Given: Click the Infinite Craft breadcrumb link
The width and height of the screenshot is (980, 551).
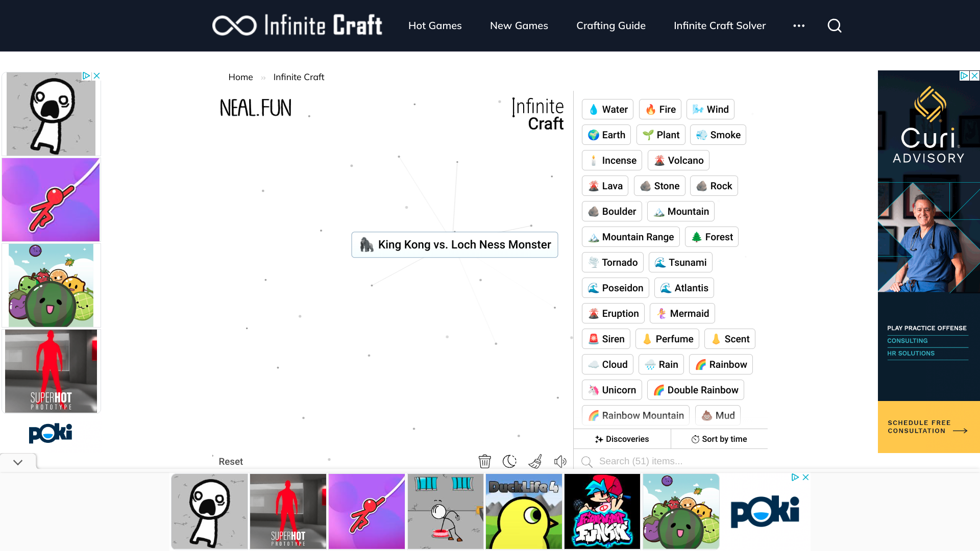Looking at the screenshot, I should (x=299, y=77).
